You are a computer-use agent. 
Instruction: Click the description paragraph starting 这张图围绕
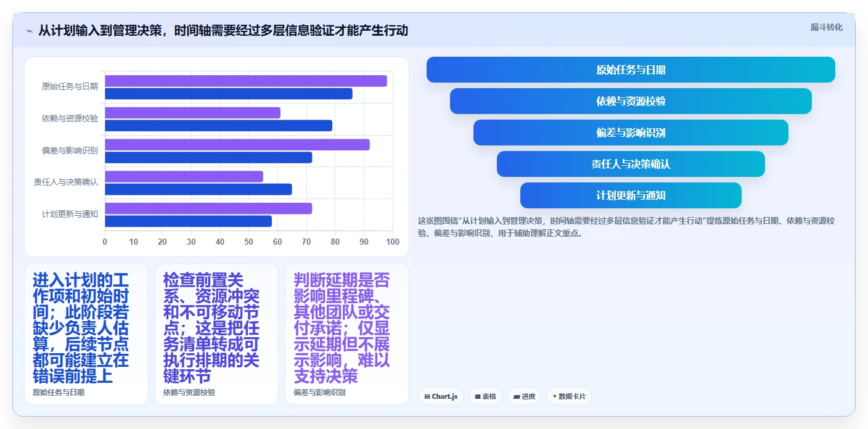pos(626,227)
